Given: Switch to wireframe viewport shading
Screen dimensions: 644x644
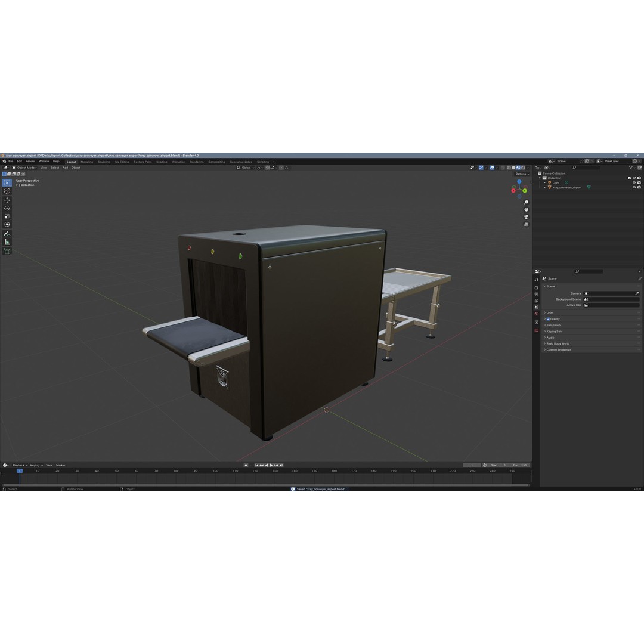Looking at the screenshot, I should tap(509, 168).
